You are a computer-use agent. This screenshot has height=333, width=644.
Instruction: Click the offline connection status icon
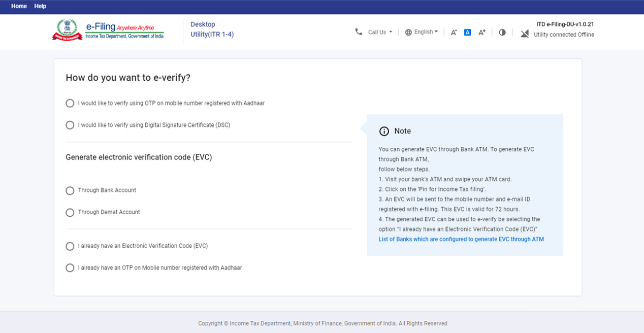coord(525,34)
